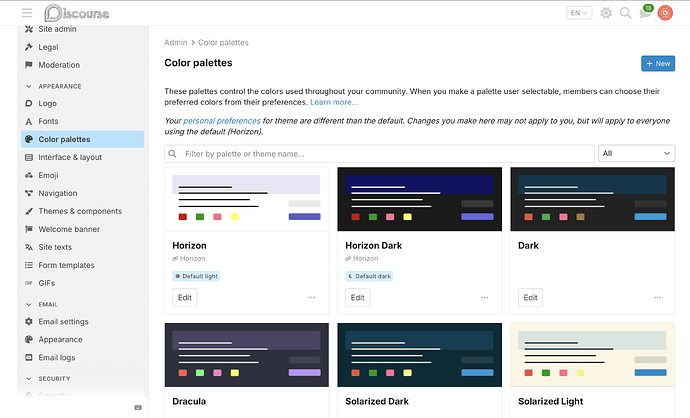Click the New palette button
This screenshot has height=418, width=690.
(x=658, y=63)
